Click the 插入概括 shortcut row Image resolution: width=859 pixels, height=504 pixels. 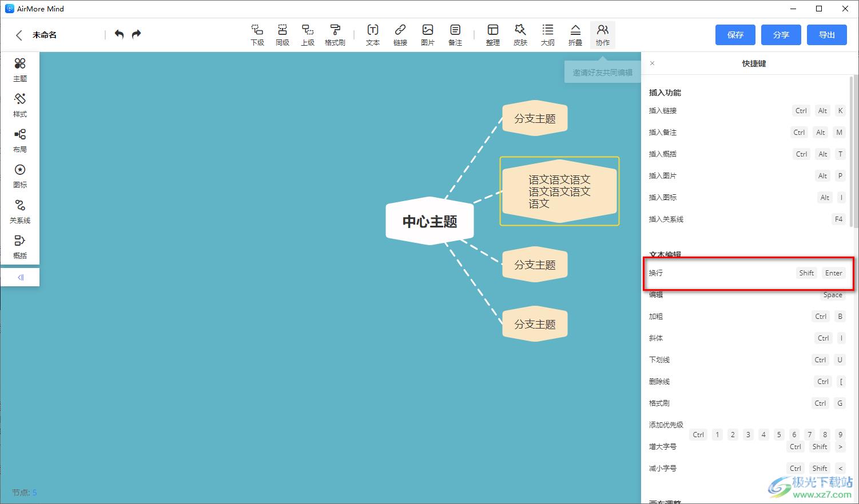pos(747,154)
